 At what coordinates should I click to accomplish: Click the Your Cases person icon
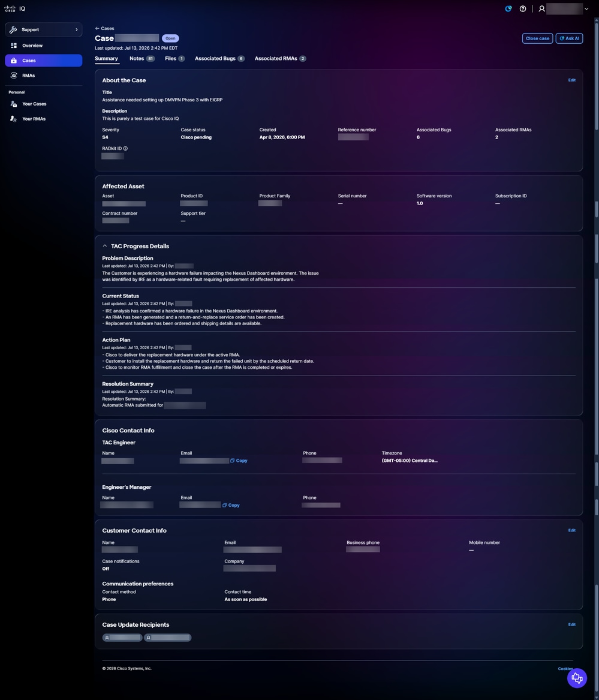[14, 104]
